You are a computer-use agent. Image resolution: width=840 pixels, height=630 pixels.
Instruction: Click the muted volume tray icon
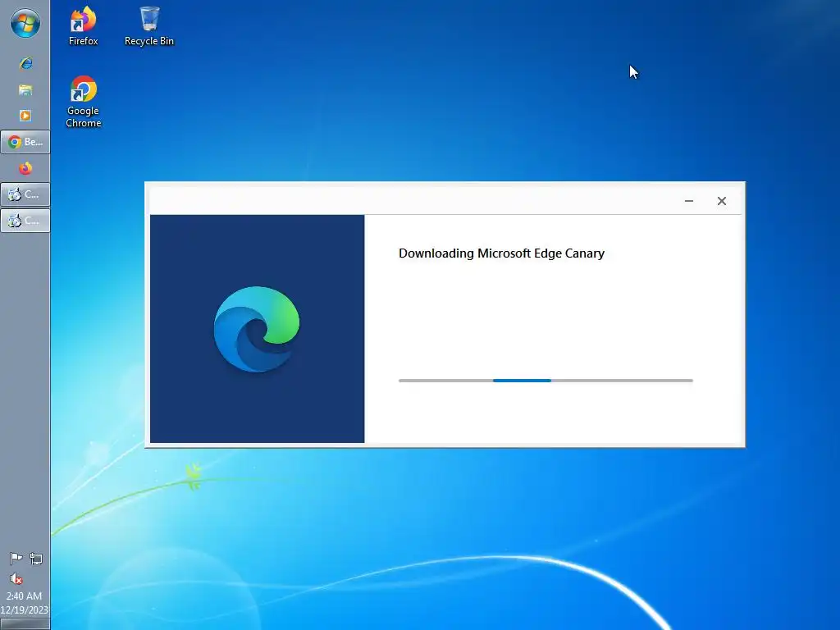pyautogui.click(x=16, y=578)
